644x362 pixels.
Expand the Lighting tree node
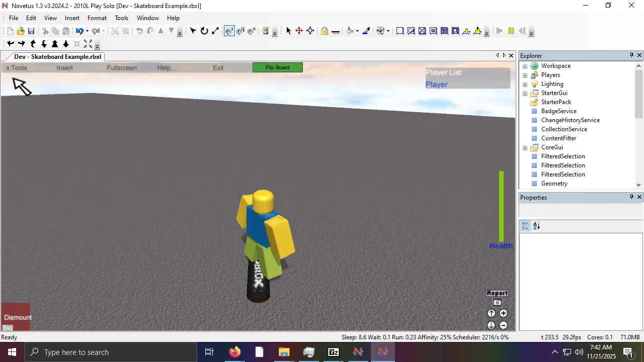(x=525, y=84)
